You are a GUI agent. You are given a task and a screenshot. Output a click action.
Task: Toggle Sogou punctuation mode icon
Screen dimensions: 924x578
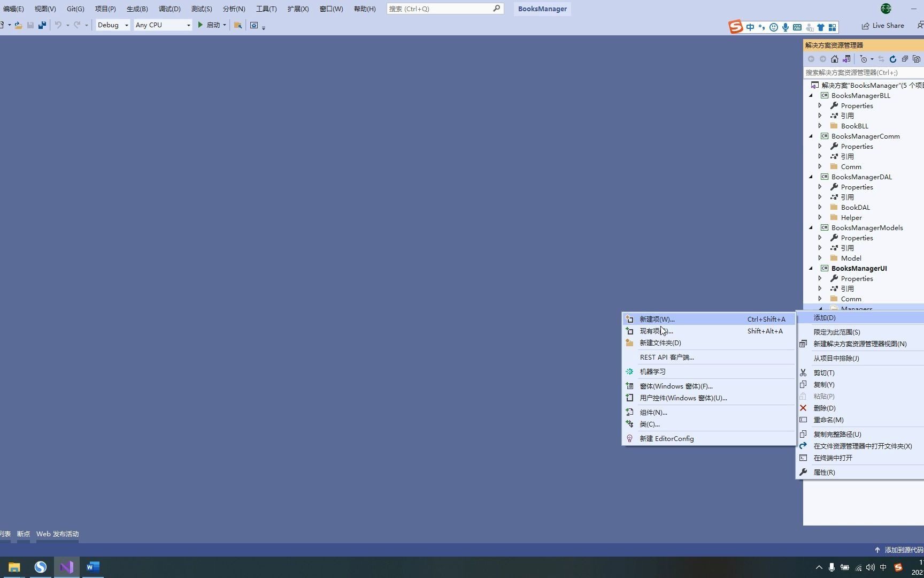pyautogui.click(x=761, y=27)
